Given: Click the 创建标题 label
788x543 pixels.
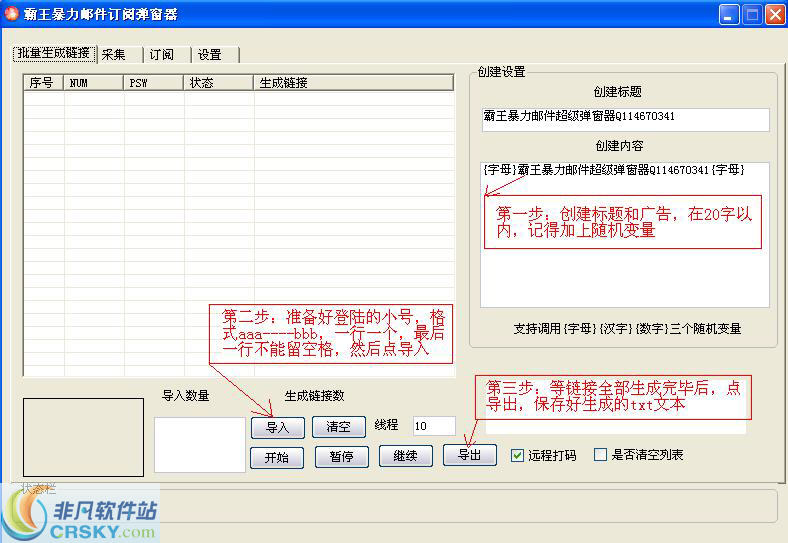Looking at the screenshot, I should click(618, 92).
